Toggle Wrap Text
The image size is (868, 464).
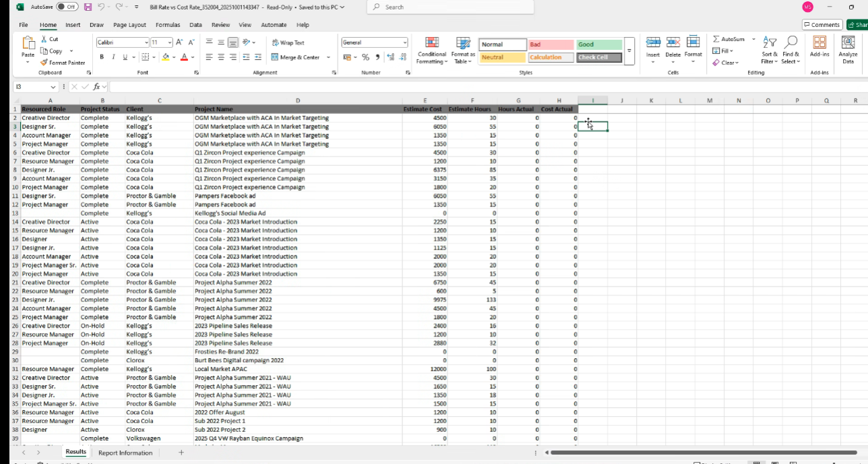coord(288,42)
